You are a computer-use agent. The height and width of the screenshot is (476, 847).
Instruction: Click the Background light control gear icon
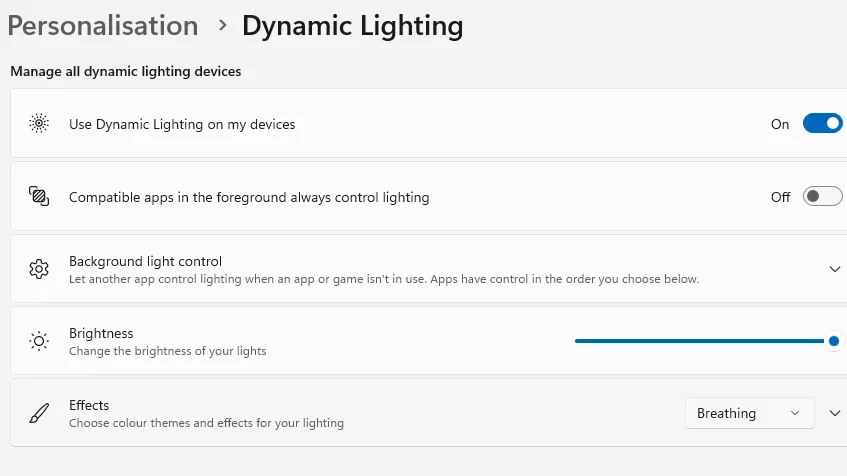point(39,269)
